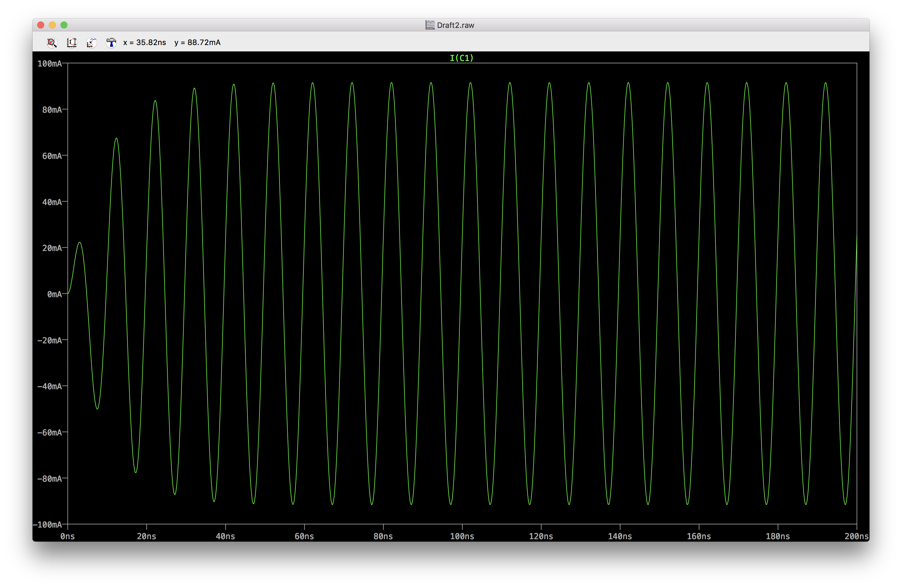The width and height of the screenshot is (902, 588).
Task: Click the zoom-to-fit magnifier icon
Action: [x=52, y=42]
